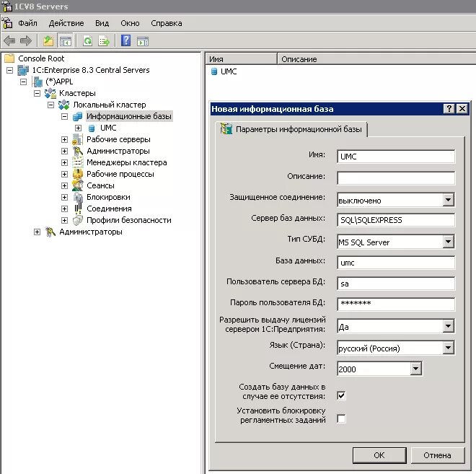
Task: Click the Сервер баз данных input field
Action: [x=396, y=220]
